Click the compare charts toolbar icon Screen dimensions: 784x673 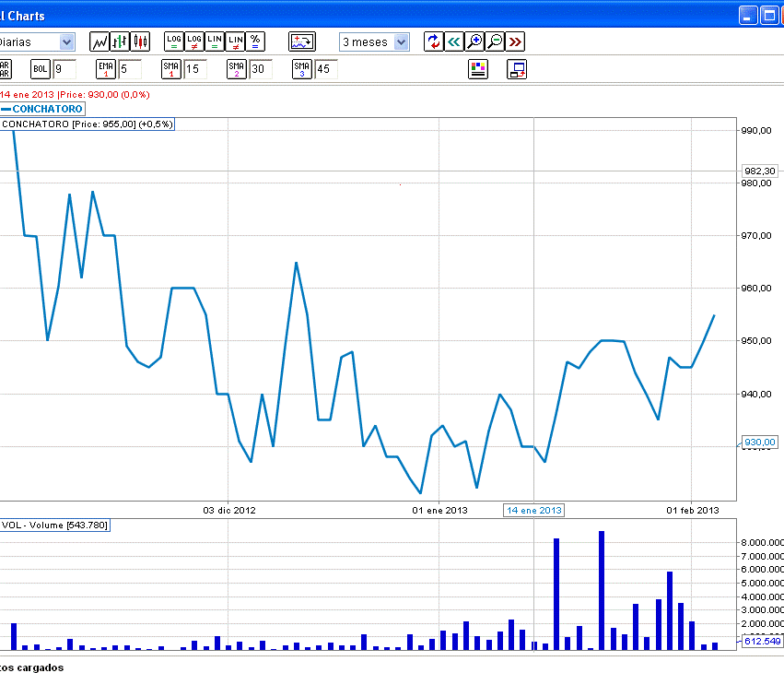pos(301,41)
